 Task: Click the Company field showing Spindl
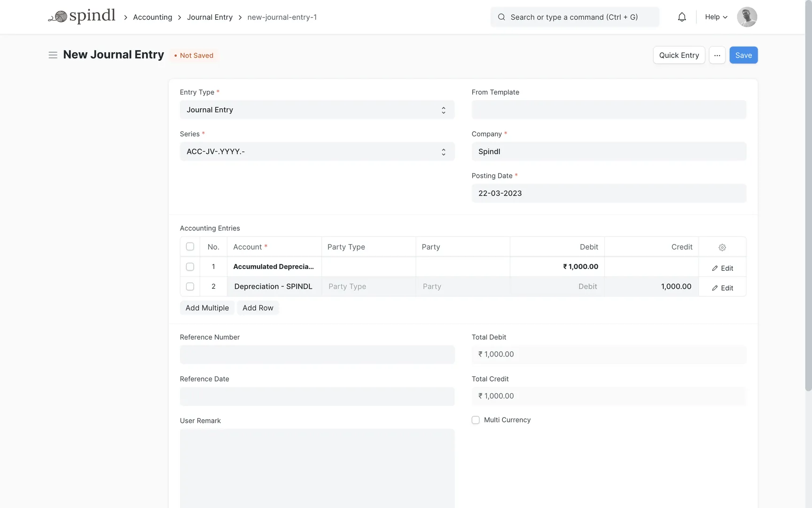coord(609,151)
